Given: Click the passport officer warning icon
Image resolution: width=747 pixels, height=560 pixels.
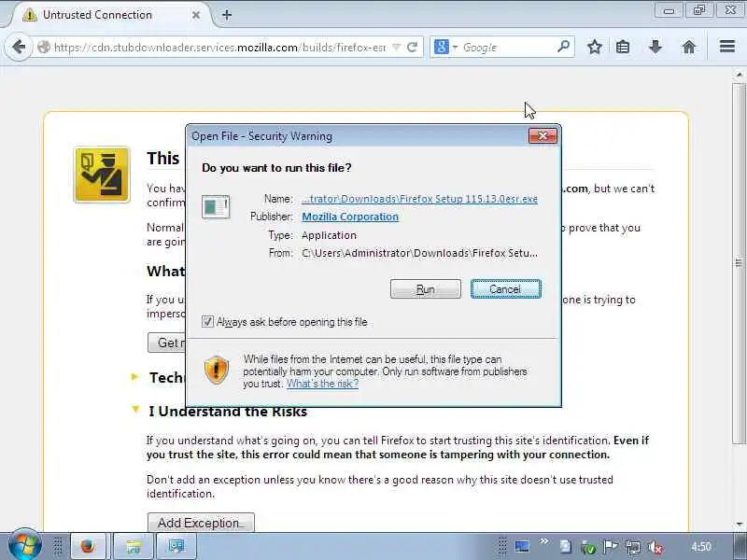Looking at the screenshot, I should 102,175.
